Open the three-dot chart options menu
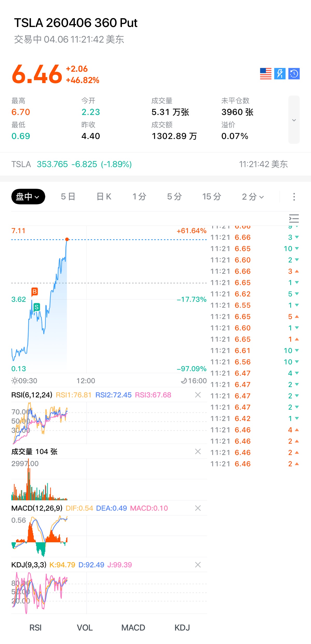Viewport: 311px width, 644px height. pos(294,197)
